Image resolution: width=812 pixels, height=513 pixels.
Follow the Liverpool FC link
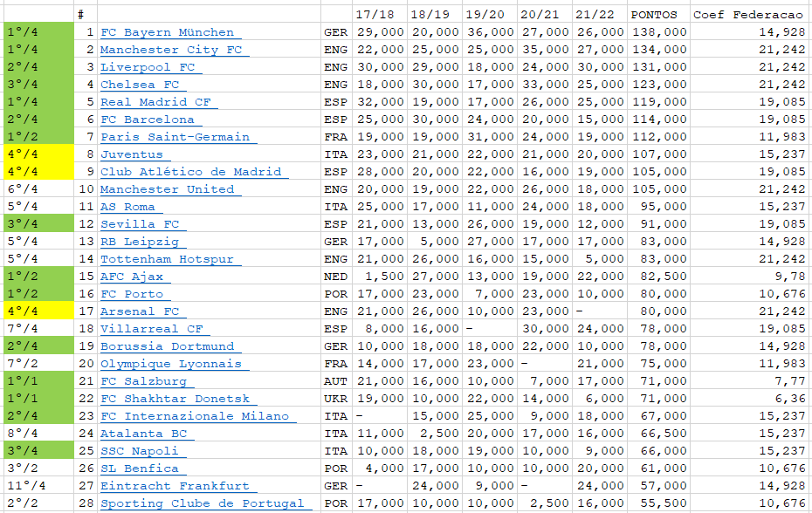tap(147, 67)
